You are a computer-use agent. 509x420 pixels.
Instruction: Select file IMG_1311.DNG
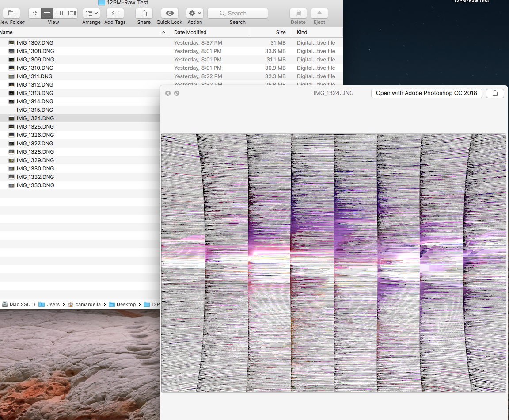coord(34,76)
